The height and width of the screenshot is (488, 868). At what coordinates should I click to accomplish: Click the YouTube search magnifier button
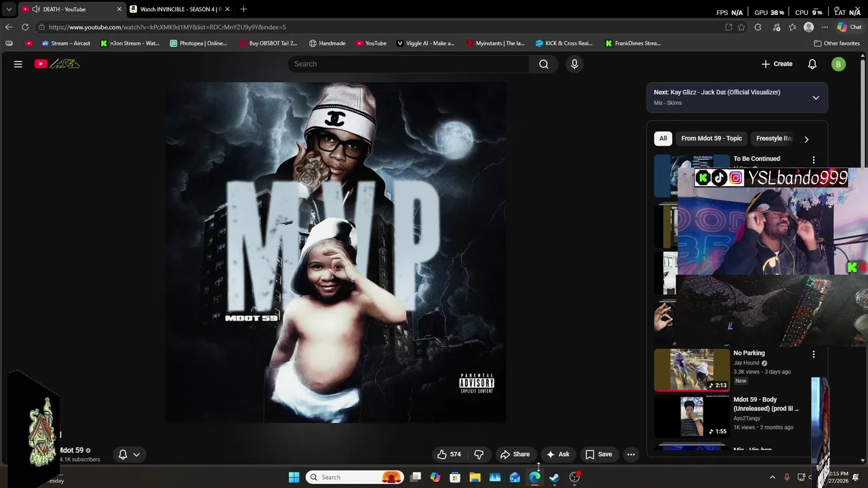pyautogui.click(x=544, y=64)
